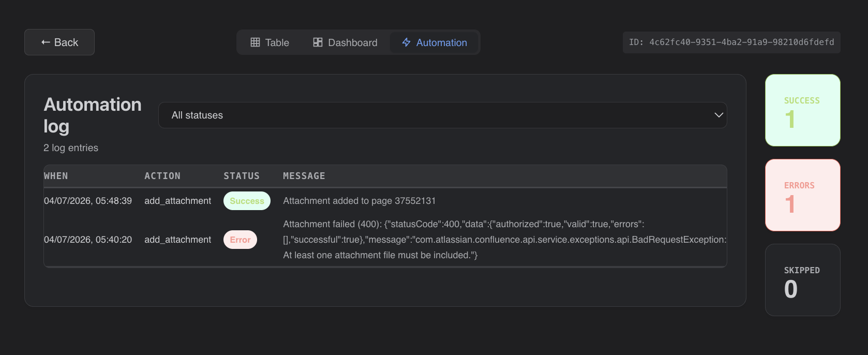This screenshot has height=355, width=868.
Task: Click the Automation log heading
Action: click(x=93, y=115)
